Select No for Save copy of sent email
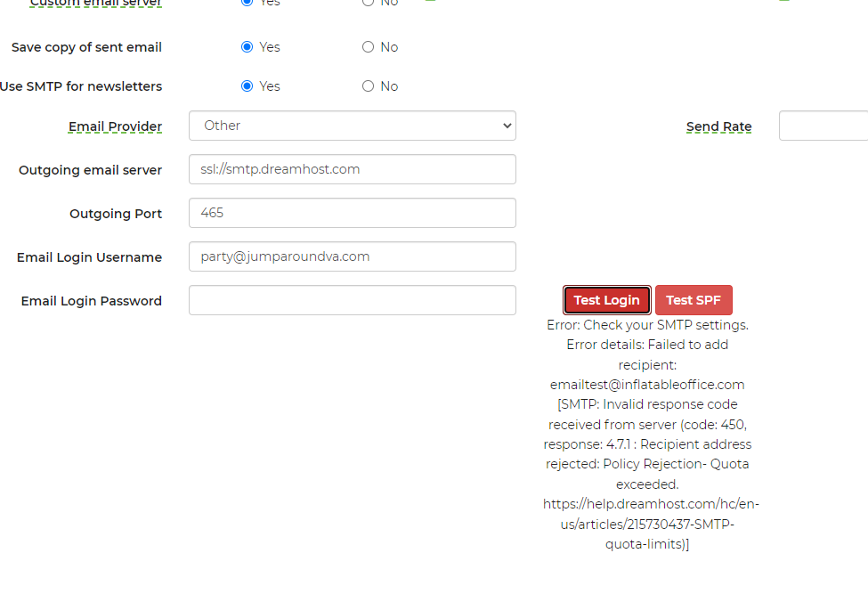This screenshot has width=868, height=602. tap(368, 47)
